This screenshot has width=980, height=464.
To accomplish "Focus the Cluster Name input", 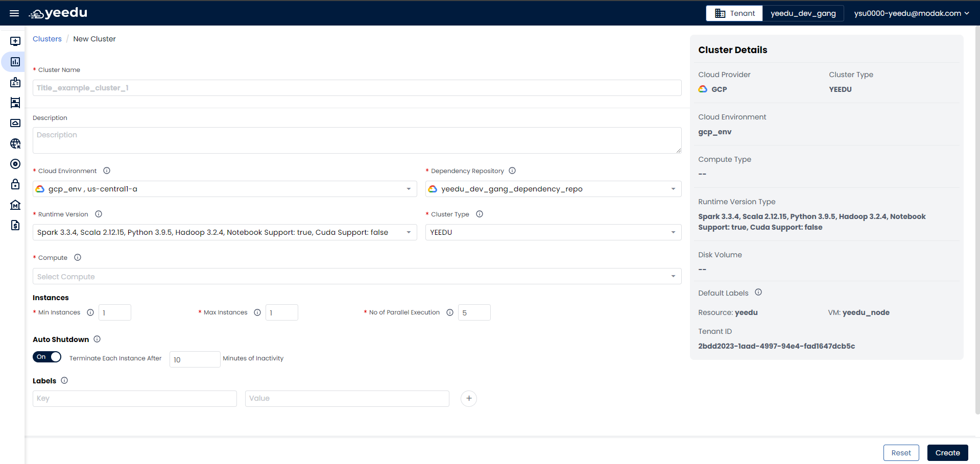I will tap(357, 88).
